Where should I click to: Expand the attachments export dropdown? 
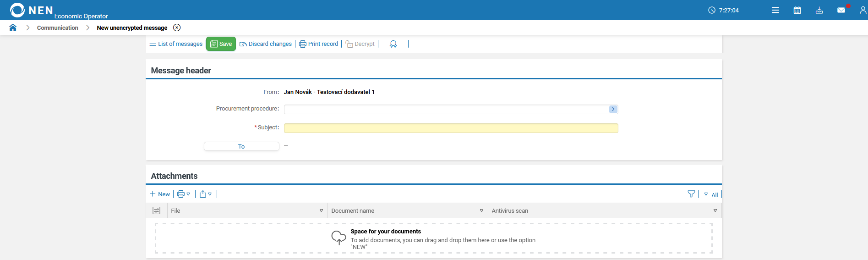pos(206,194)
